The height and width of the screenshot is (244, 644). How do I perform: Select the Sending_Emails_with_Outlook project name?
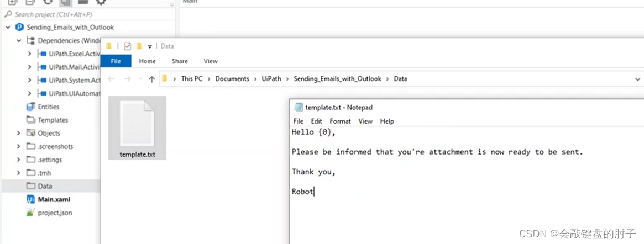click(x=70, y=28)
